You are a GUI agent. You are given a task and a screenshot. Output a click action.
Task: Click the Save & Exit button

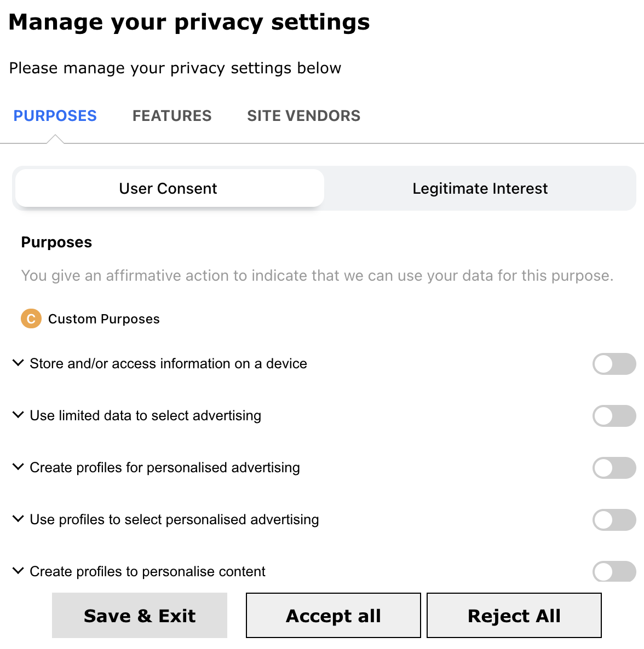(x=140, y=616)
